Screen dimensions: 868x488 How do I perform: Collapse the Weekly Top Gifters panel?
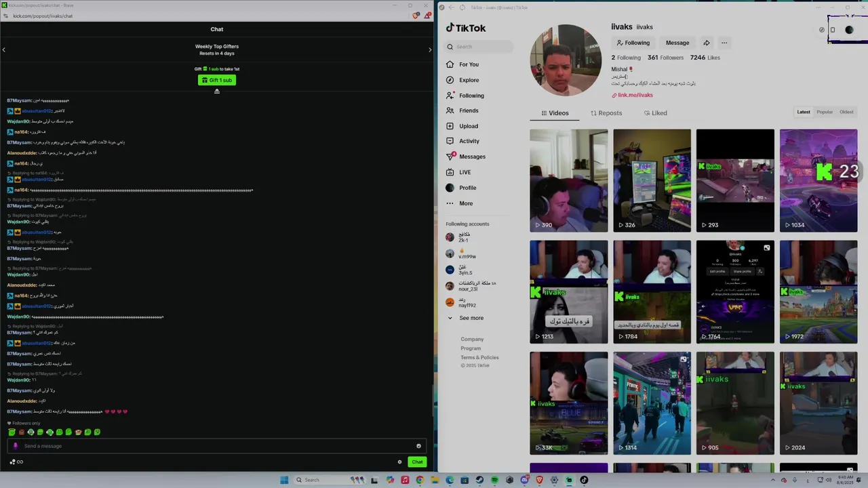pos(217,91)
